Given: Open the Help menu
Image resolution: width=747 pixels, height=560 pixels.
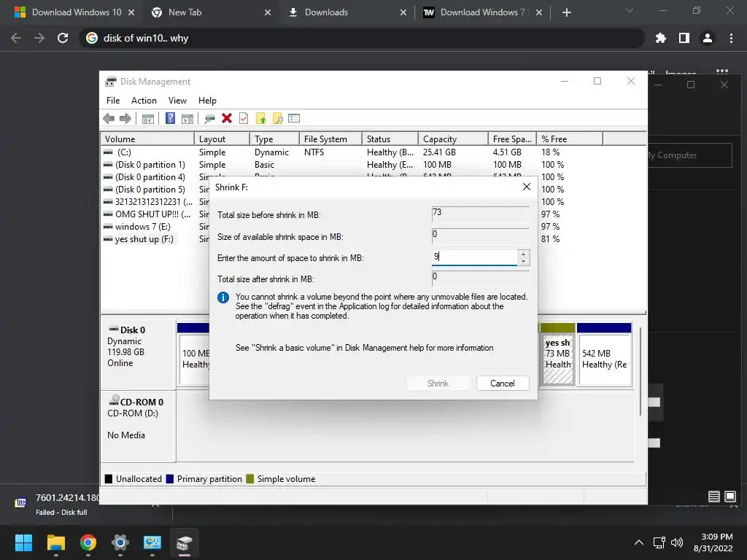Looking at the screenshot, I should 207,101.
